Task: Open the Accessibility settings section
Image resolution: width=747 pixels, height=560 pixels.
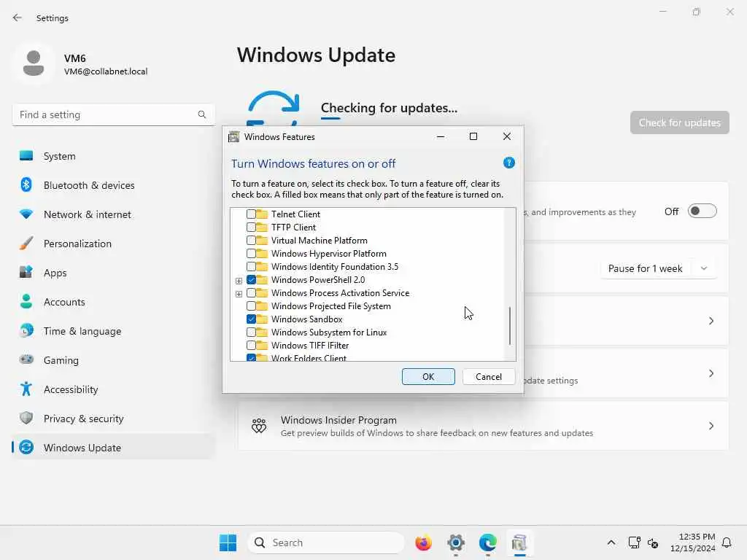Action: click(113, 389)
